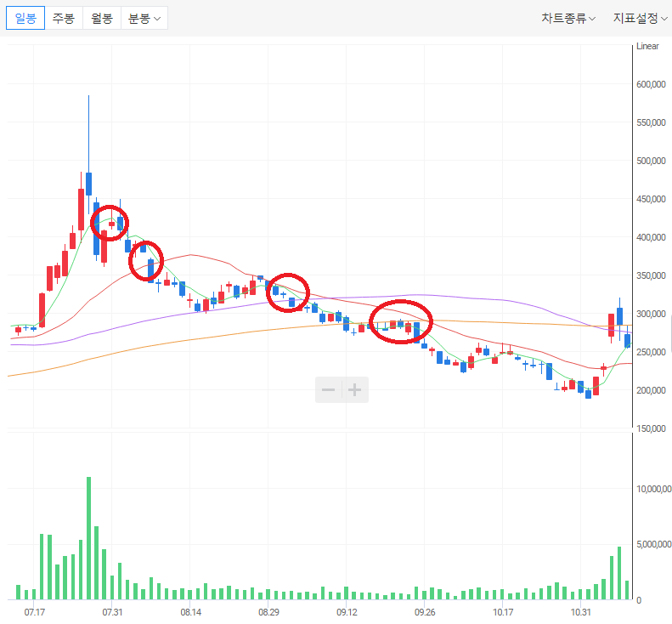
Task: Select the 일봉 daily chart tab
Action: 25,18
